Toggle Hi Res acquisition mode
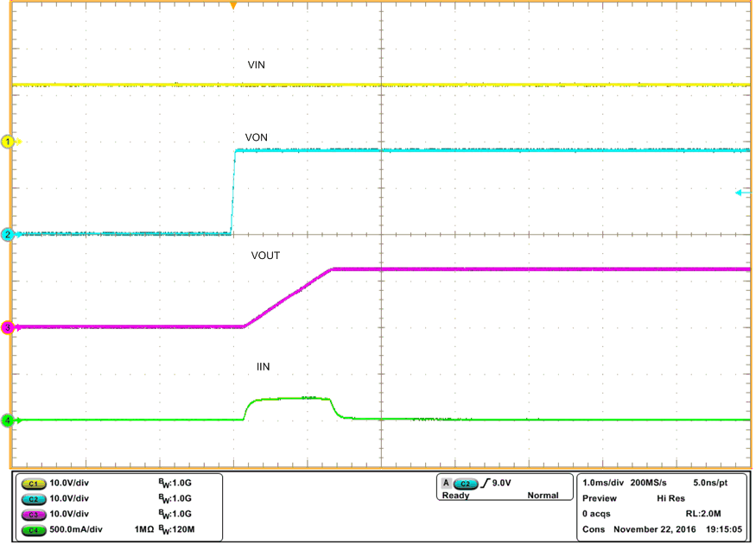Viewport: 756px width, 544px height. (x=670, y=498)
